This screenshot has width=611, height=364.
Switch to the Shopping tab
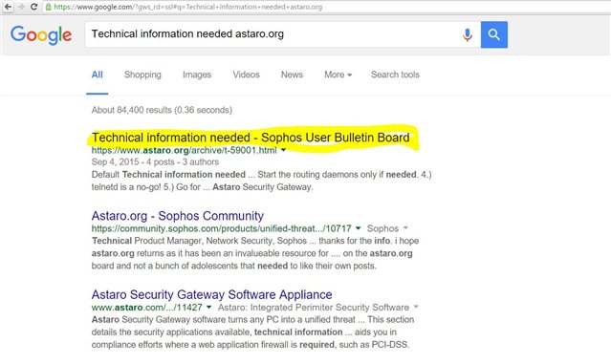[142, 75]
